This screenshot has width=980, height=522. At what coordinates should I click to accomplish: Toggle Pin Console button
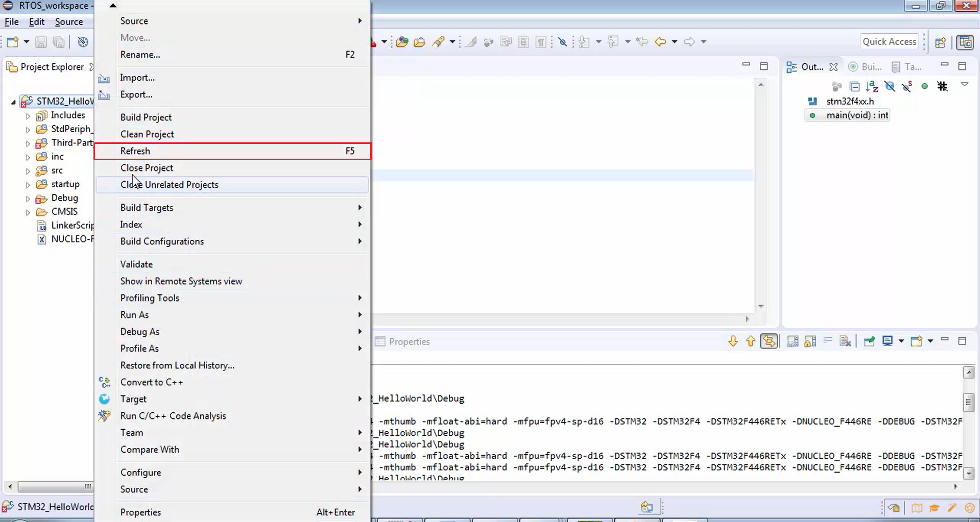click(x=869, y=341)
